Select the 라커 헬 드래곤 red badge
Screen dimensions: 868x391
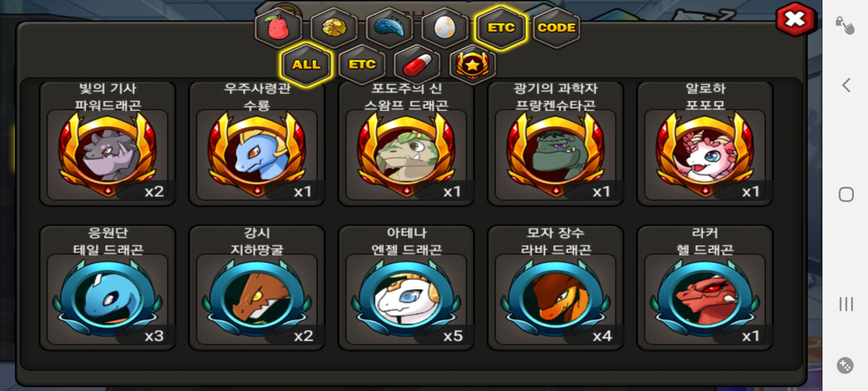tap(705, 288)
